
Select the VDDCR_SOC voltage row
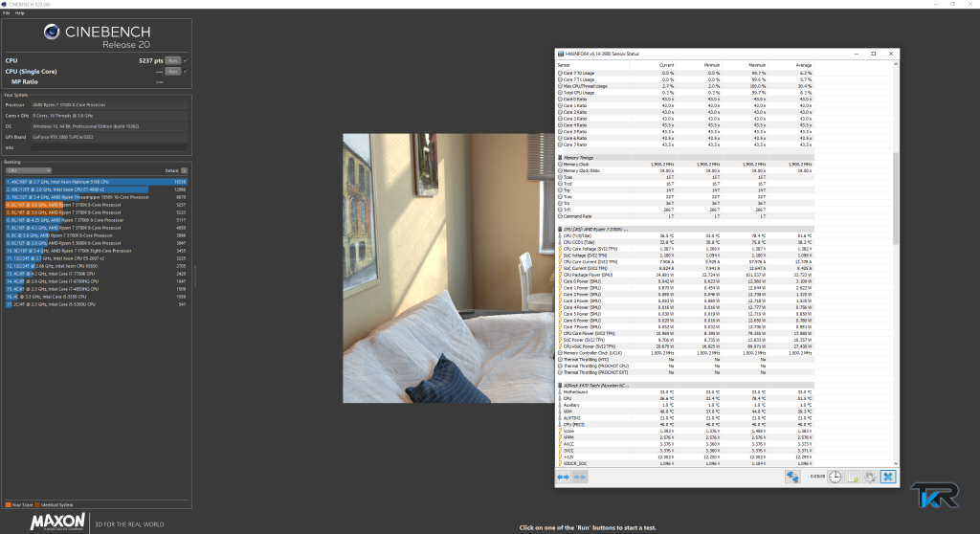pos(684,463)
